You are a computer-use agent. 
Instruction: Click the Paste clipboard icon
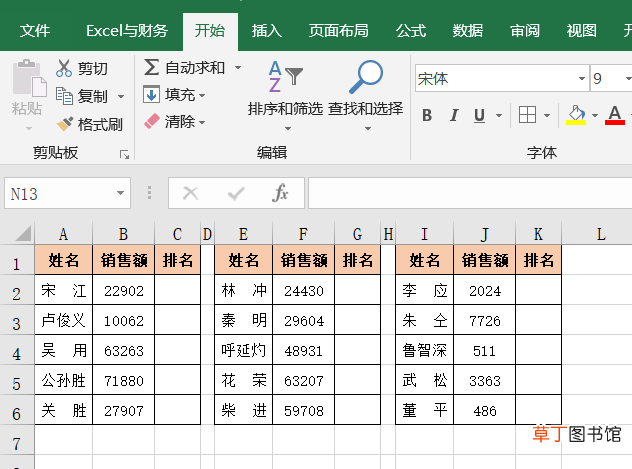coord(29,78)
